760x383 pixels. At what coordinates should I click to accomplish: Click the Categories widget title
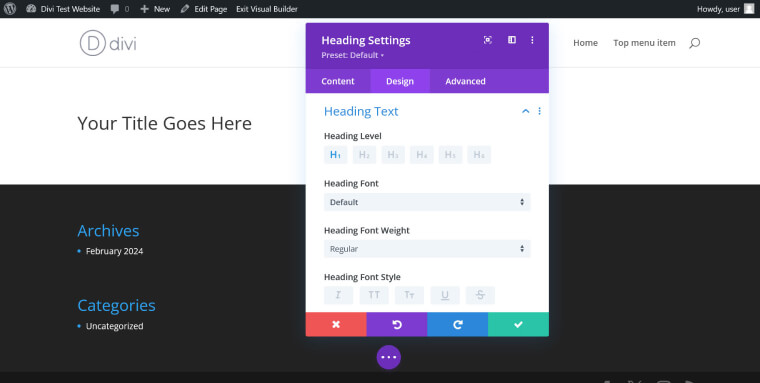(116, 305)
